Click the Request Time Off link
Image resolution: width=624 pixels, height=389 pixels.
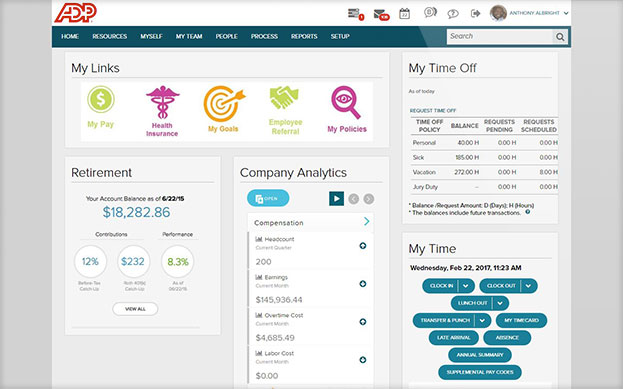click(433, 111)
